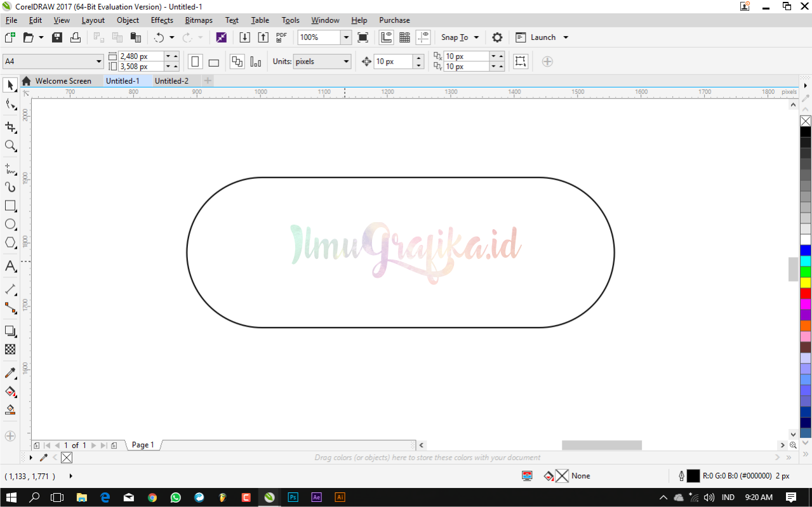Click the Export icon

pos(263,37)
